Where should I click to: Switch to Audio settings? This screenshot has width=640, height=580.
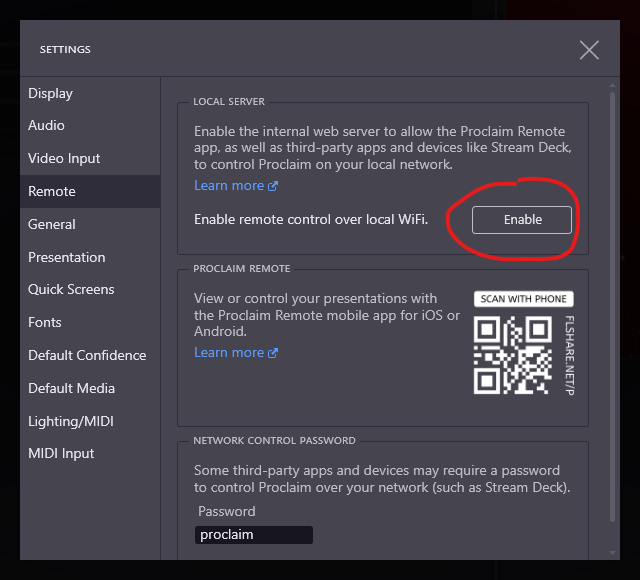click(46, 125)
